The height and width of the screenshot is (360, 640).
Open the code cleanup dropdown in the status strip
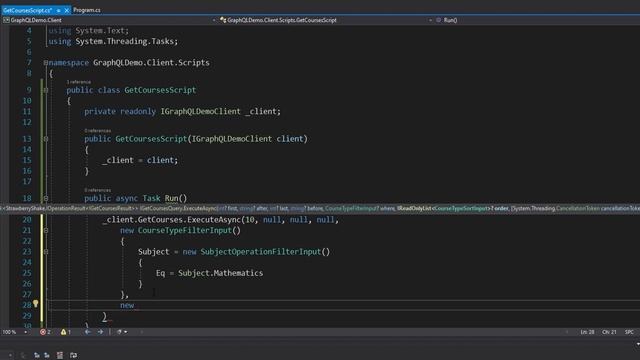[122, 332]
